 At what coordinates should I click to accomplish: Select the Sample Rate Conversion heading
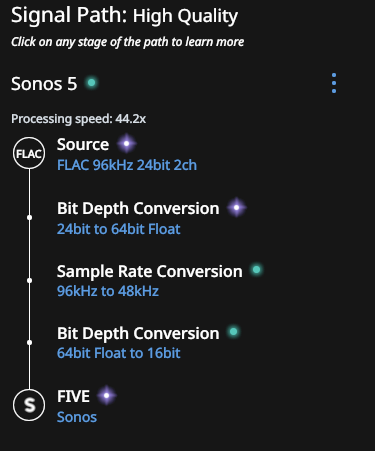[x=150, y=271]
